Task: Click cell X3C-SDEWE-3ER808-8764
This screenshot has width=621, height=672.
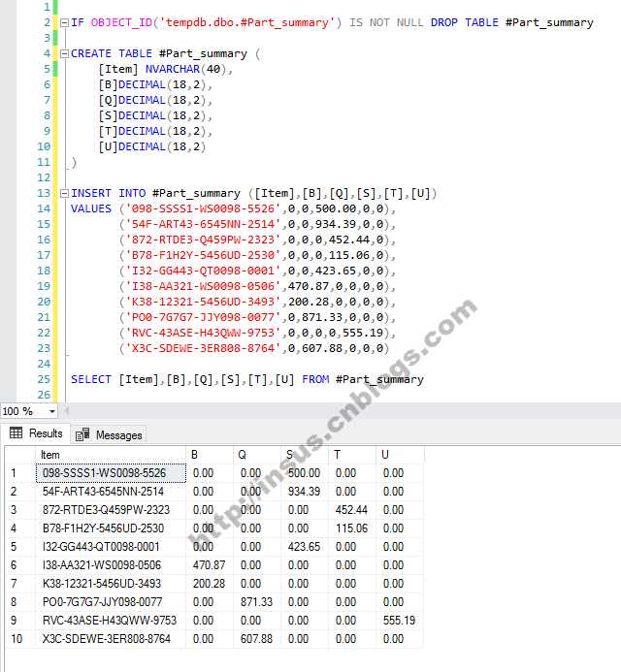Action: pyautogui.click(x=111, y=639)
